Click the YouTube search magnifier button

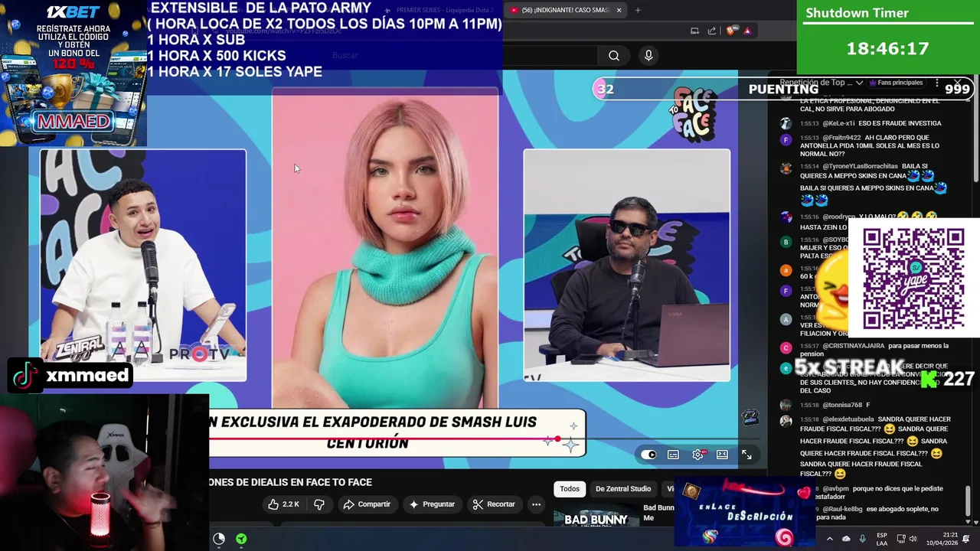(614, 55)
